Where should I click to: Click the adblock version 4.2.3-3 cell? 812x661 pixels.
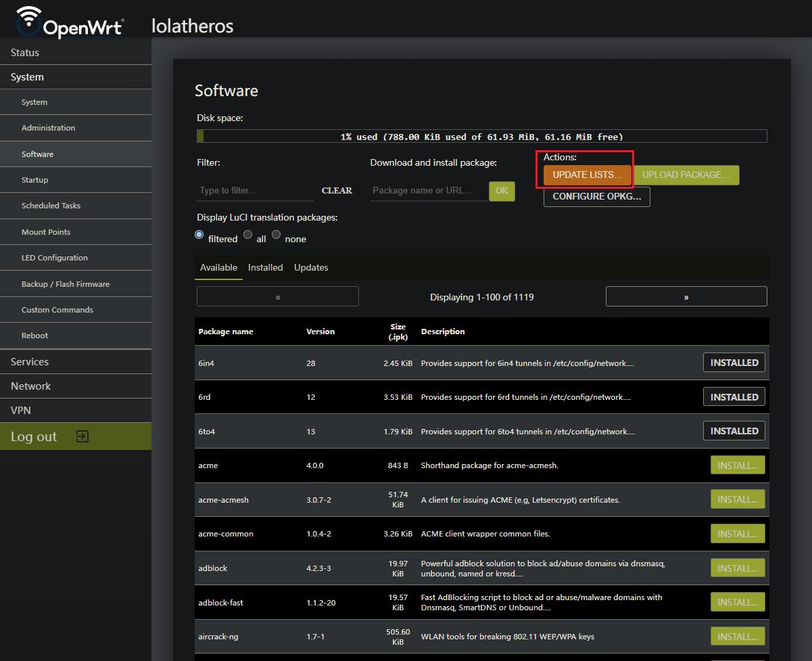318,568
